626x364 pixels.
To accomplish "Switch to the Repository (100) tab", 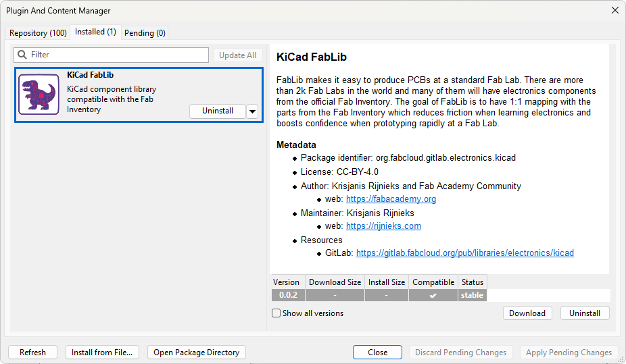I will 38,33.
